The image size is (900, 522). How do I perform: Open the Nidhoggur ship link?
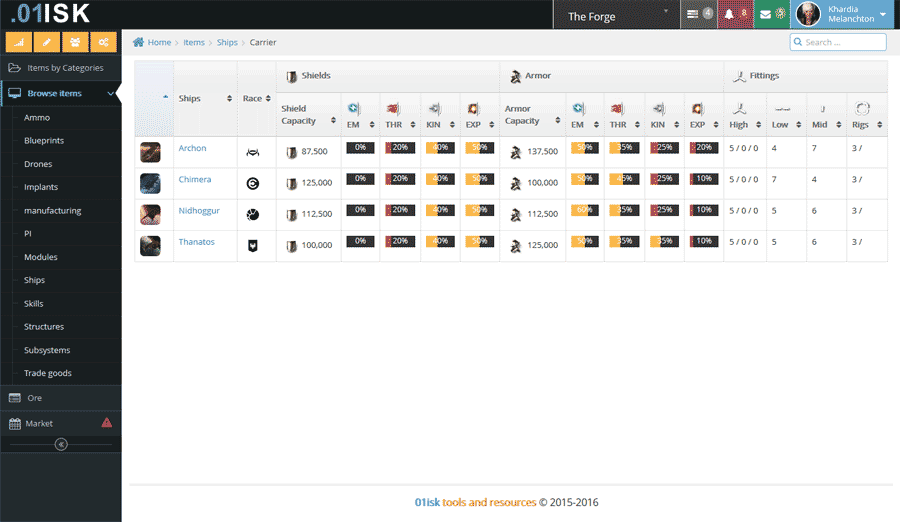point(199,211)
